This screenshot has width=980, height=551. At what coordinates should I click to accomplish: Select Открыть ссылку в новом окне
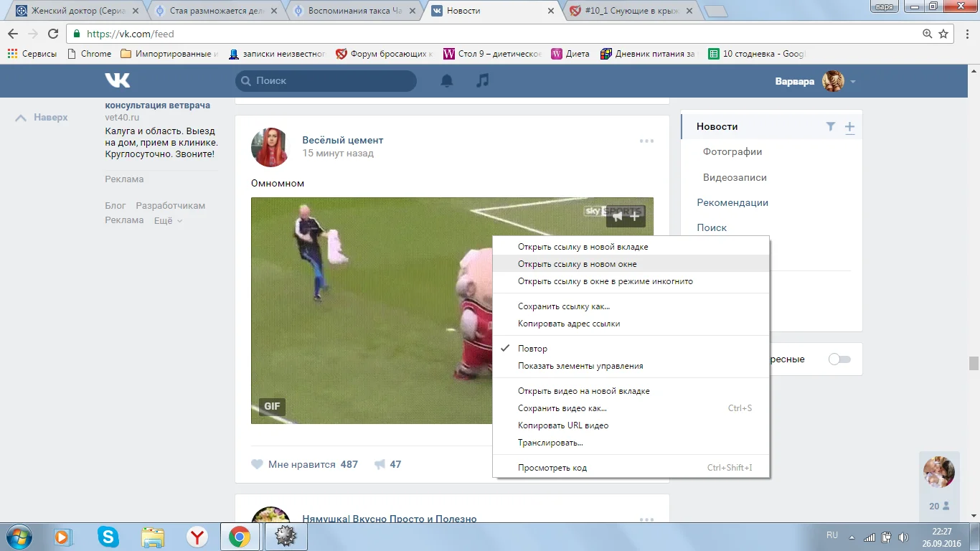(577, 264)
